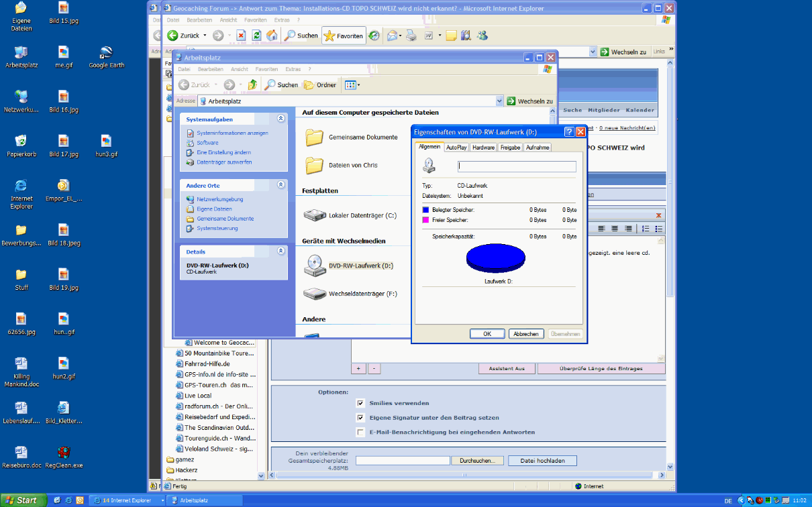Screen dimensions: 812x507
Task: Open the DVD-RW-Laufwerk (D:) drive icon
Action: point(315,266)
